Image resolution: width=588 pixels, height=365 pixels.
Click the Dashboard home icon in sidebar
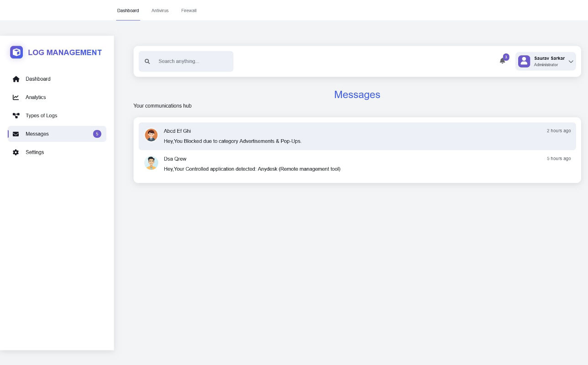click(16, 79)
